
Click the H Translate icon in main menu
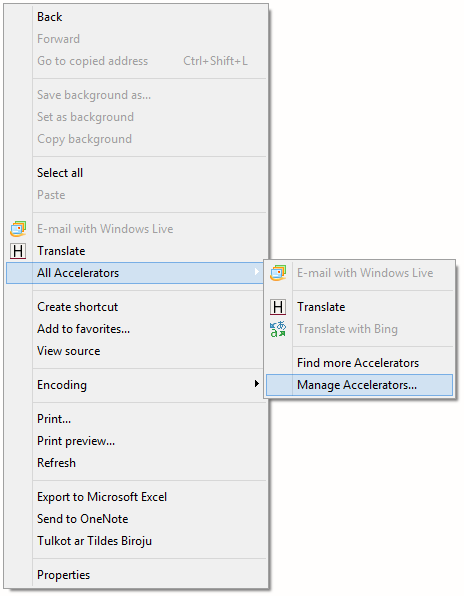pyautogui.click(x=18, y=251)
